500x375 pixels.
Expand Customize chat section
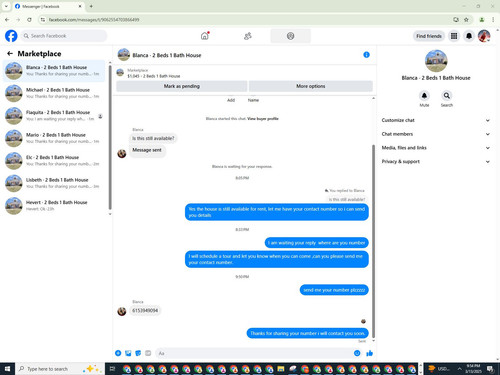436,120
